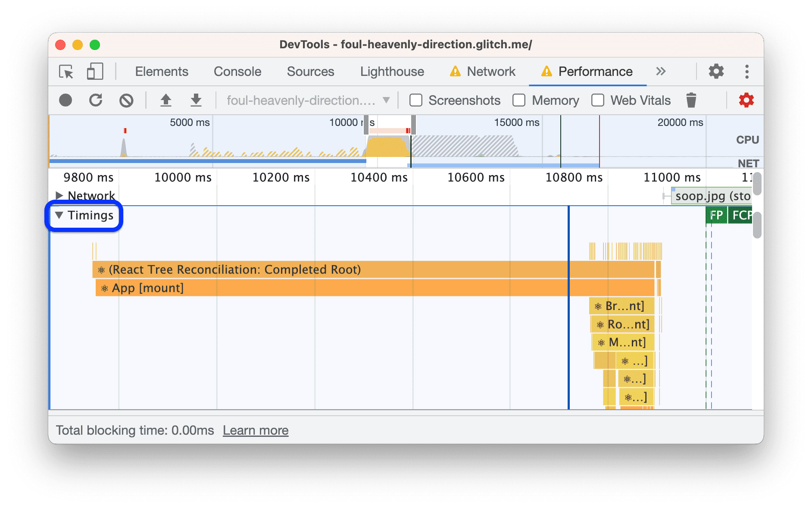
Task: Grab the left overview selection handle
Action: (x=366, y=125)
